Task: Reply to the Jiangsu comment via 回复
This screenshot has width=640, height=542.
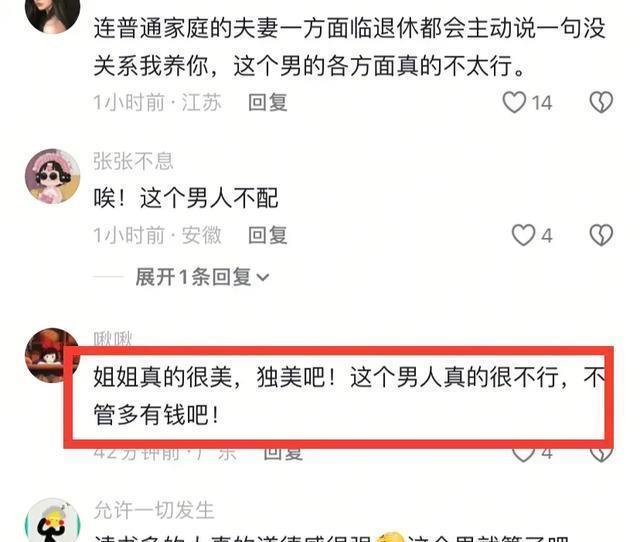Action: pyautogui.click(x=268, y=102)
